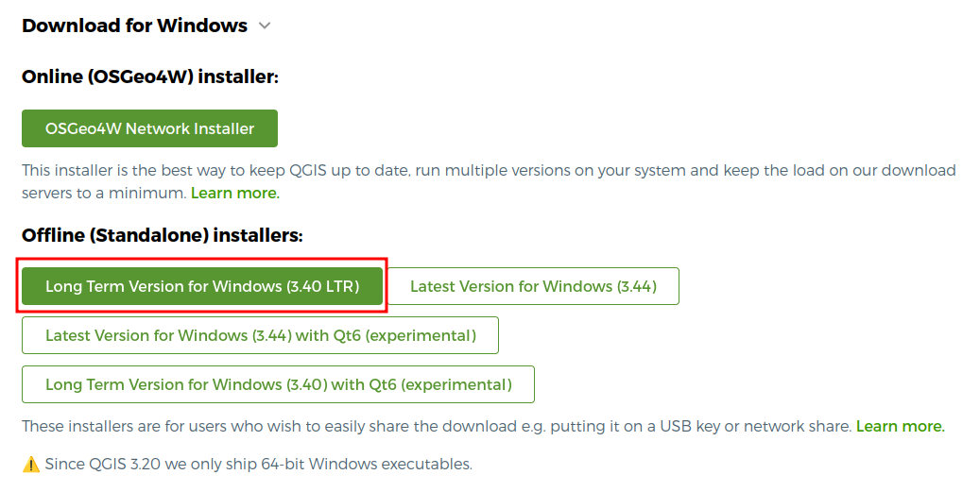Click the Online (OSGeo4W) installer heading
Screen dimensions: 980x492
click(x=150, y=76)
